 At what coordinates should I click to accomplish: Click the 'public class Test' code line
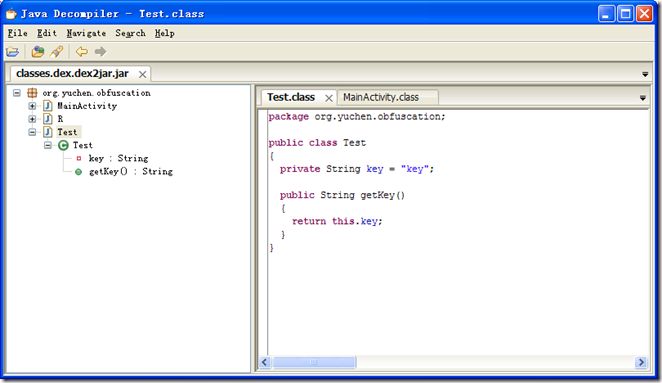click(317, 143)
